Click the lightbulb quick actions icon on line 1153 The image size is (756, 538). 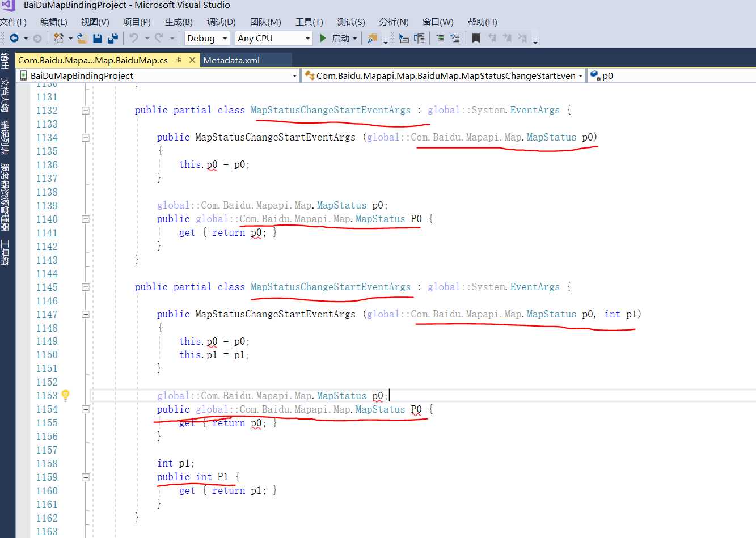(65, 395)
